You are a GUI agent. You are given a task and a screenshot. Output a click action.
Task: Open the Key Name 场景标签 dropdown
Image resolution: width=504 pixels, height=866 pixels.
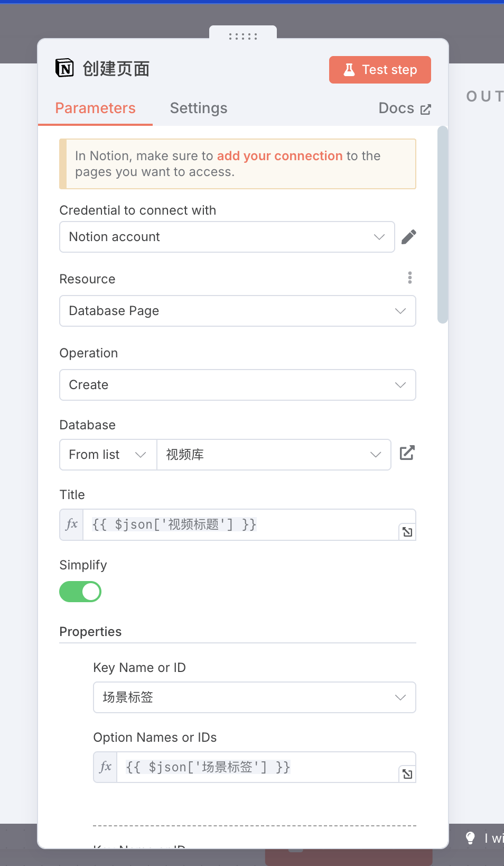tap(255, 697)
